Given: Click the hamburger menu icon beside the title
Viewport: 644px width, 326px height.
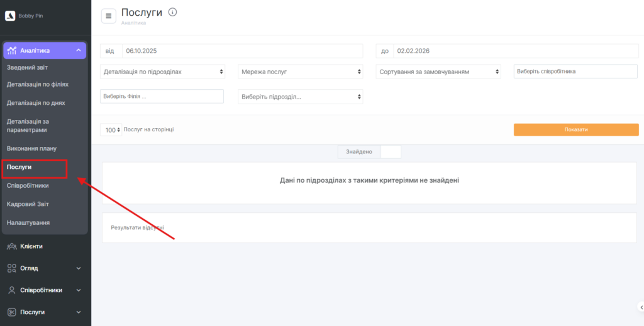Looking at the screenshot, I should click(x=109, y=16).
